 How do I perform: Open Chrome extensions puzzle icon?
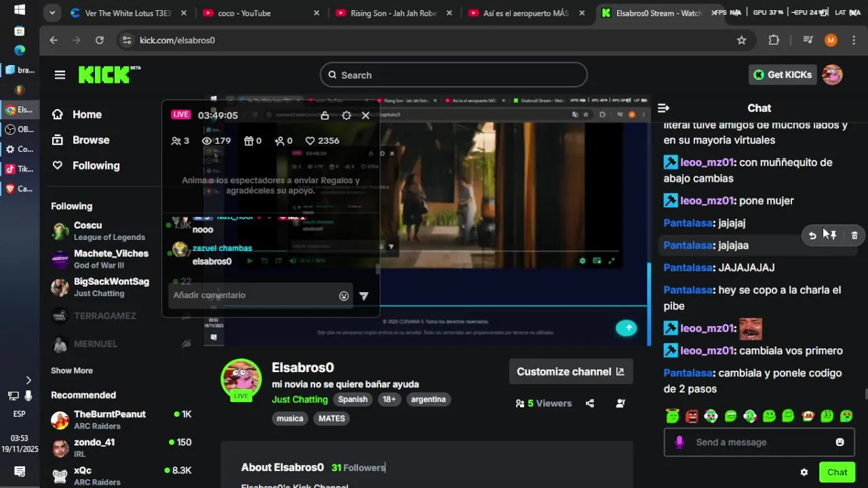click(x=774, y=40)
